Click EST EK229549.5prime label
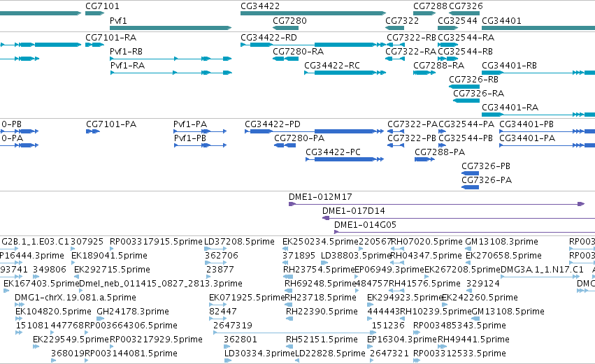This screenshot has width=595, height=364. click(x=71, y=340)
